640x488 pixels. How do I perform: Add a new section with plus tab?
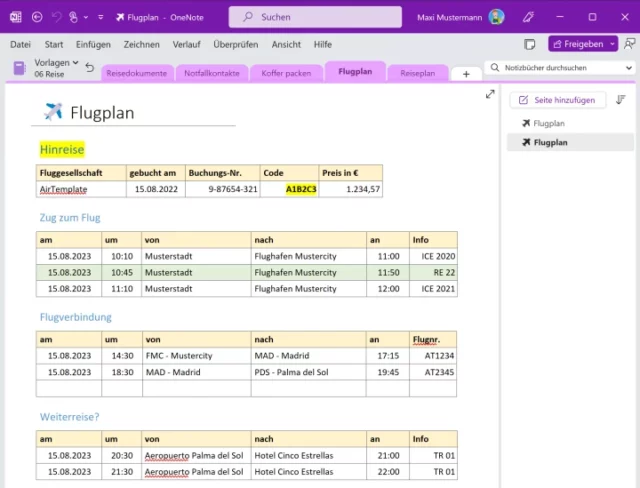pos(466,74)
